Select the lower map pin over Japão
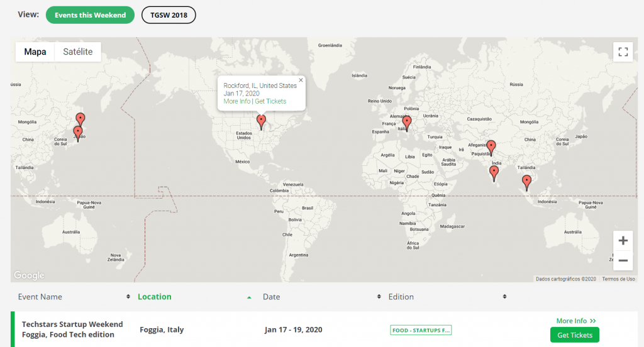This screenshot has height=347, width=644. tap(77, 133)
